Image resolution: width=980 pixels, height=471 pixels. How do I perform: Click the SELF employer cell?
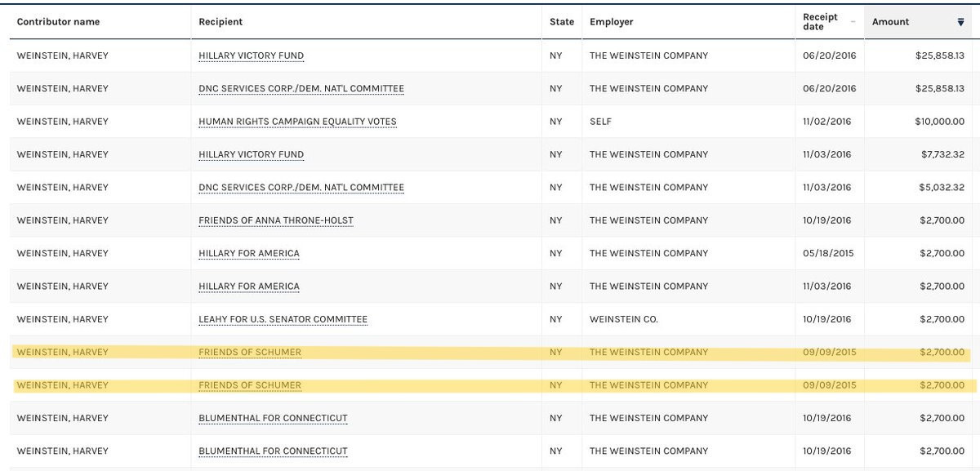point(600,122)
